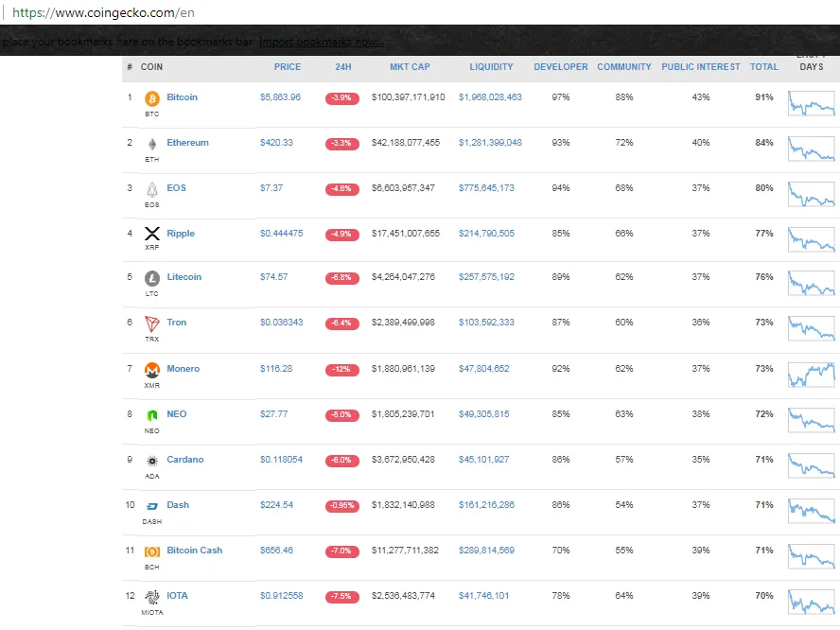Click Ethereum price $420.33
Screen dimensions: 840x630
click(x=276, y=143)
